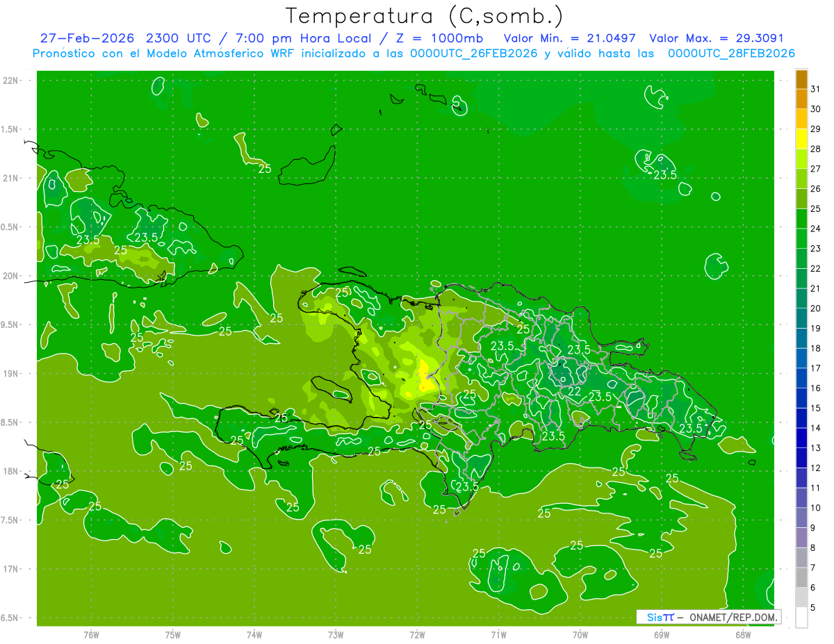This screenshot has width=834, height=644.
Task: Click color scale label "5"
Action: pyautogui.click(x=813, y=608)
